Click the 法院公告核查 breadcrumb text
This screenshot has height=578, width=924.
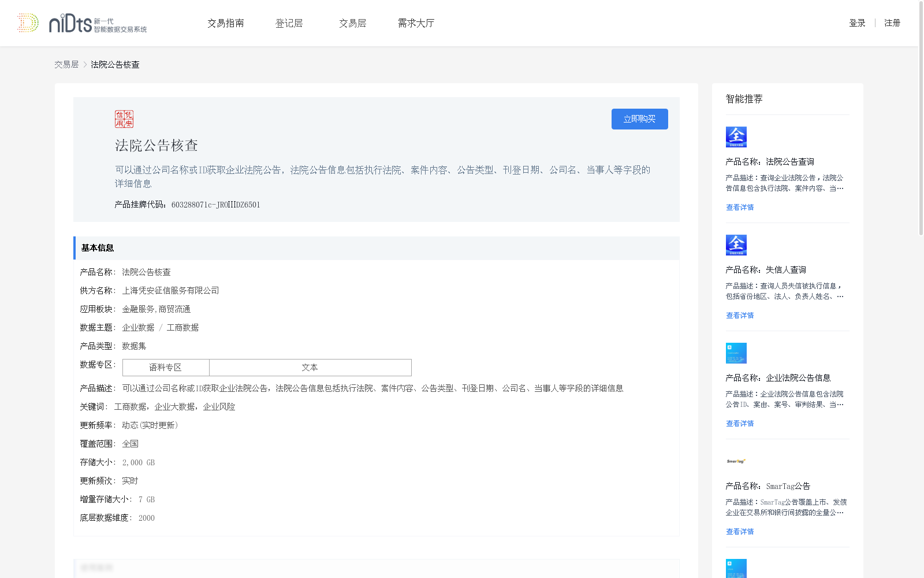click(x=115, y=65)
